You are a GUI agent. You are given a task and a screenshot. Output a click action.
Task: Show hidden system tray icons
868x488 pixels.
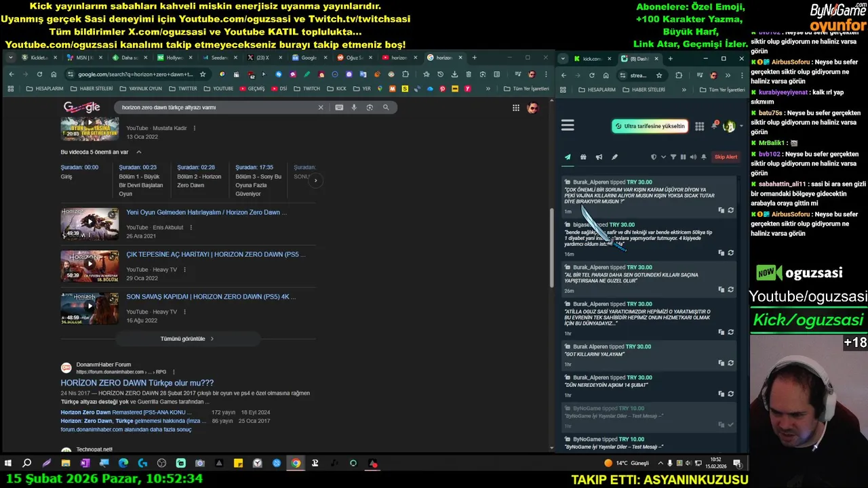tap(660, 464)
